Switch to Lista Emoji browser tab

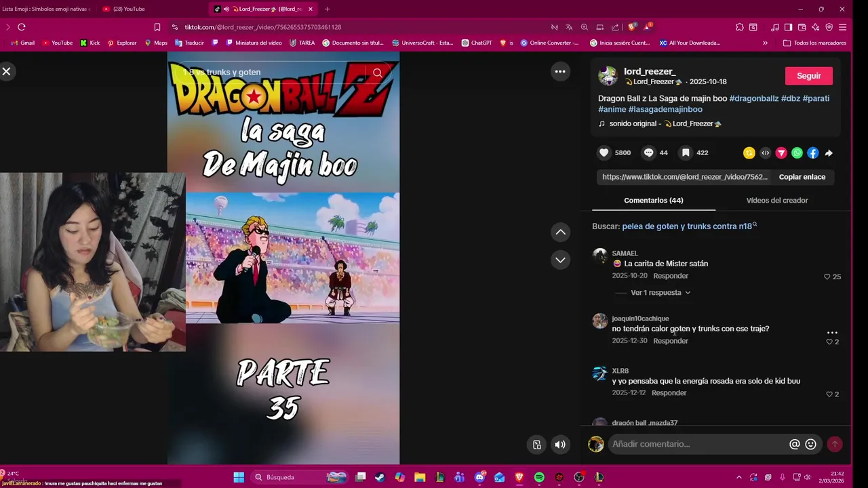coord(46,9)
